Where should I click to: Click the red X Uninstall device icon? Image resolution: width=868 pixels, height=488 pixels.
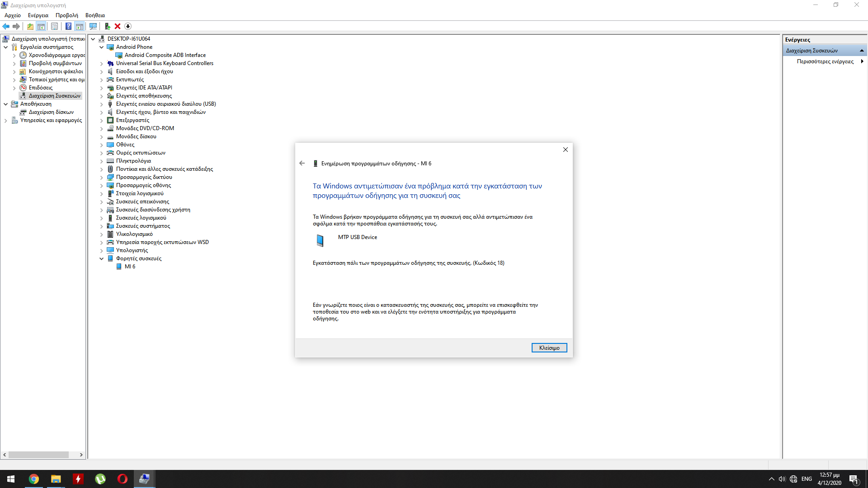click(118, 26)
